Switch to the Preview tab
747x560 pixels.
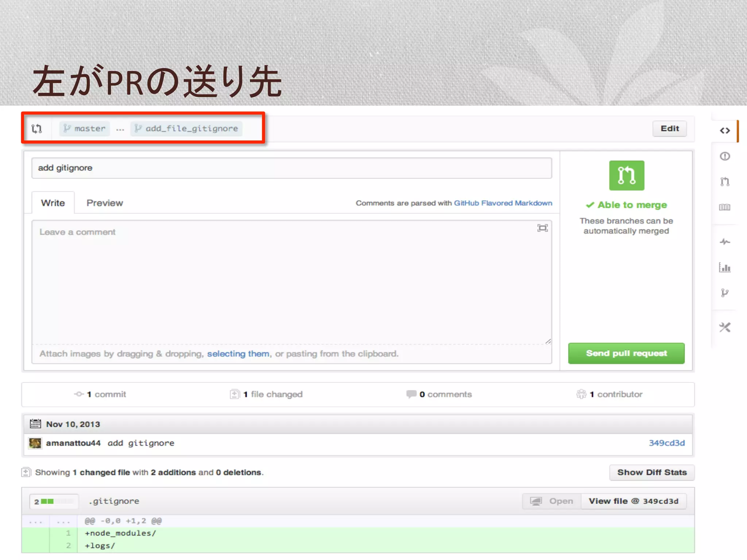105,203
